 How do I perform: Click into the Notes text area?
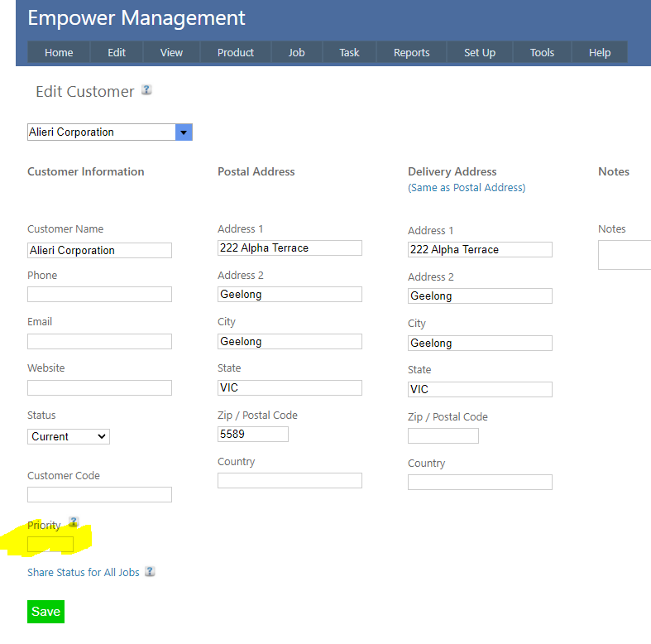click(625, 255)
